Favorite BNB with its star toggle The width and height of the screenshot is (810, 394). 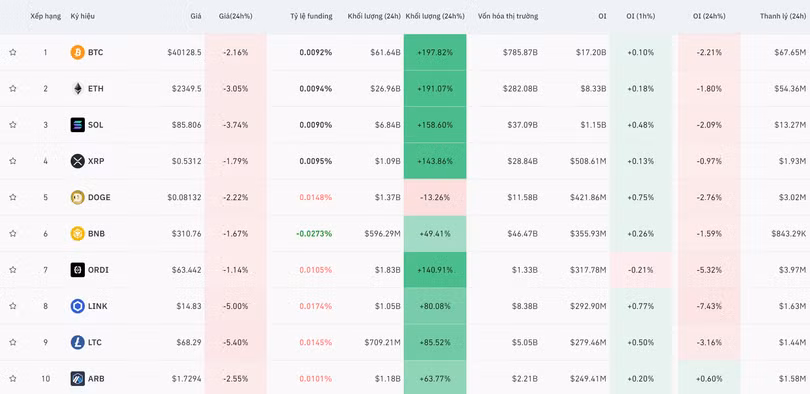pyautogui.click(x=13, y=233)
